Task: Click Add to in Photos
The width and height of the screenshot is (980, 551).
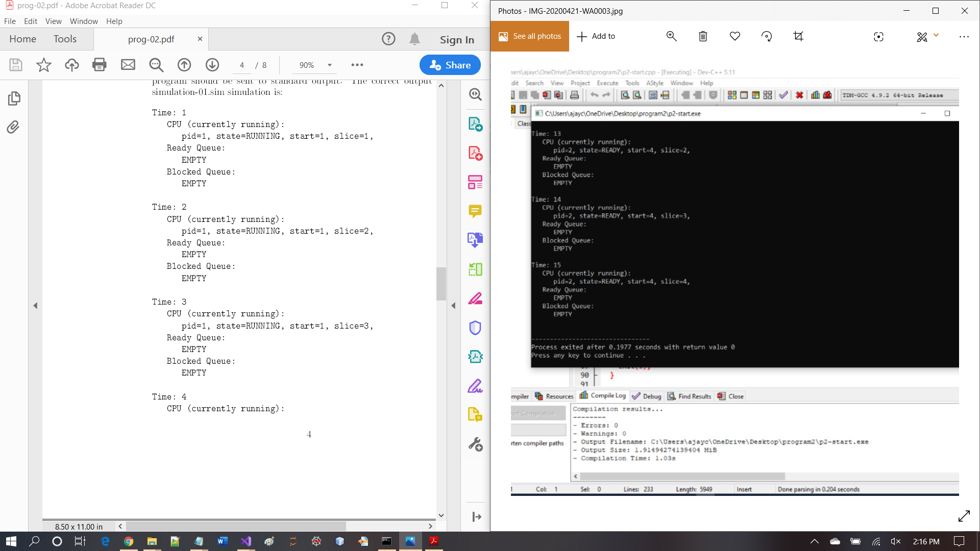Action: click(x=596, y=36)
